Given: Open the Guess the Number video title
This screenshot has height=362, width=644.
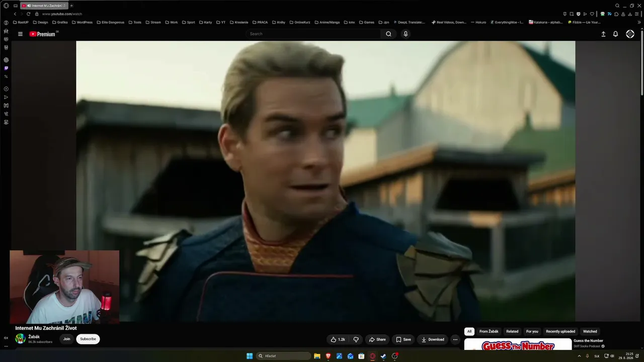Looking at the screenshot, I should point(588,341).
